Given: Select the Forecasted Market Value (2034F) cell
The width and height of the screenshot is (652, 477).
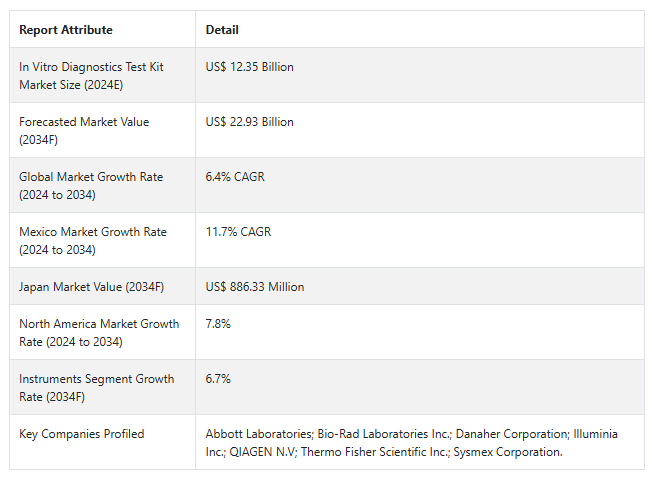Looking at the screenshot, I should click(84, 131).
